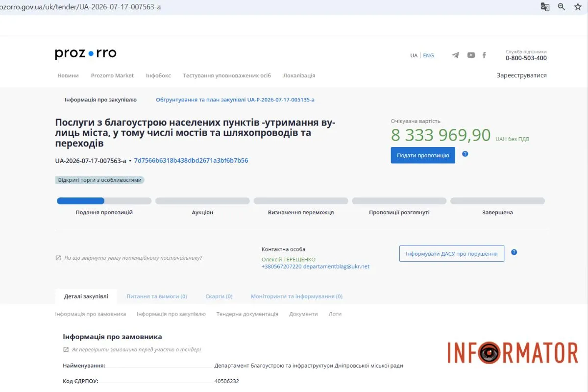Jump to Лоти section
The width and height of the screenshot is (588, 392).
335,314
